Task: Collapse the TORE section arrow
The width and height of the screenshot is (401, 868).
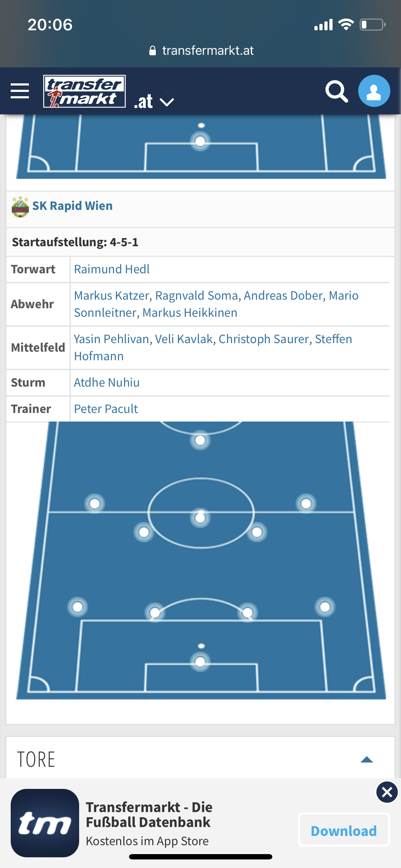Action: [367, 759]
